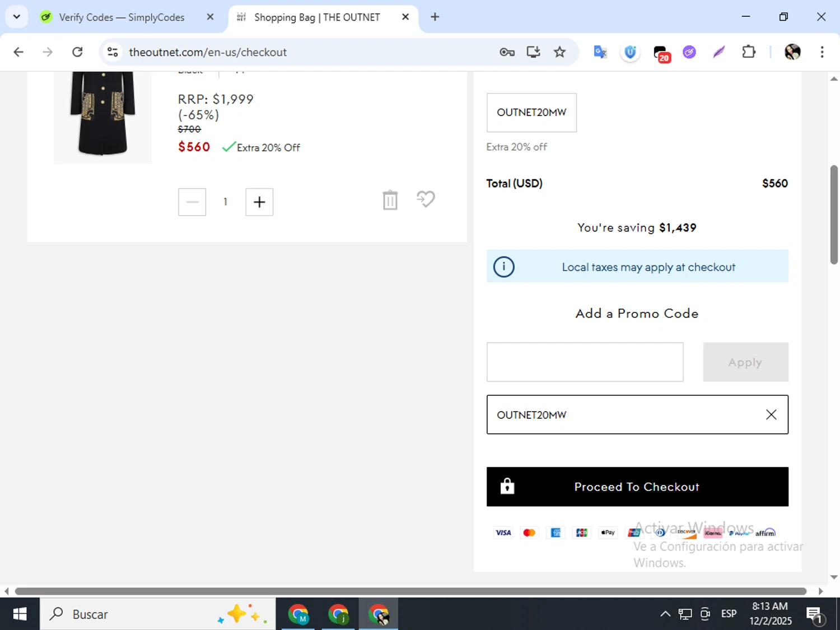Image resolution: width=840 pixels, height=630 pixels.
Task: Click the Add a Promo Code heading
Action: (x=637, y=314)
